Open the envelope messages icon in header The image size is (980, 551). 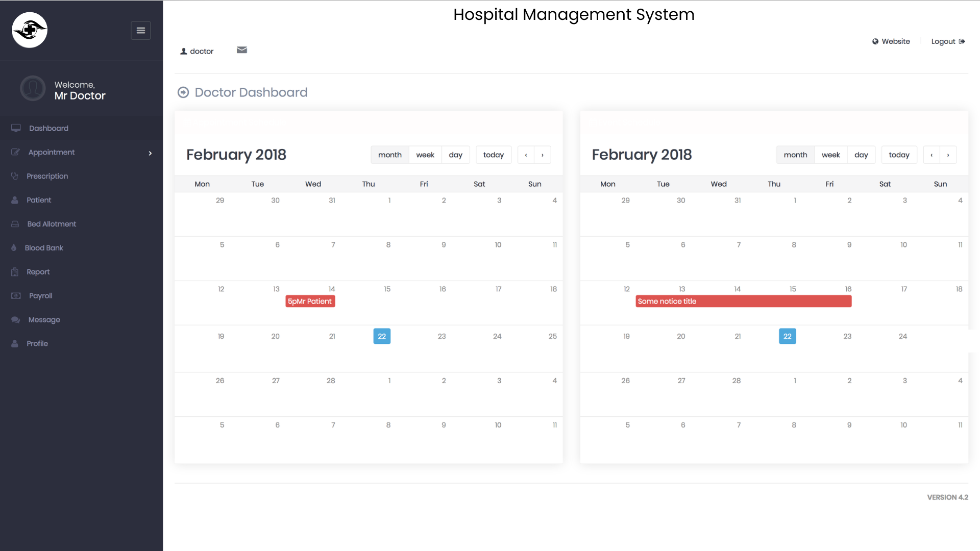[242, 50]
